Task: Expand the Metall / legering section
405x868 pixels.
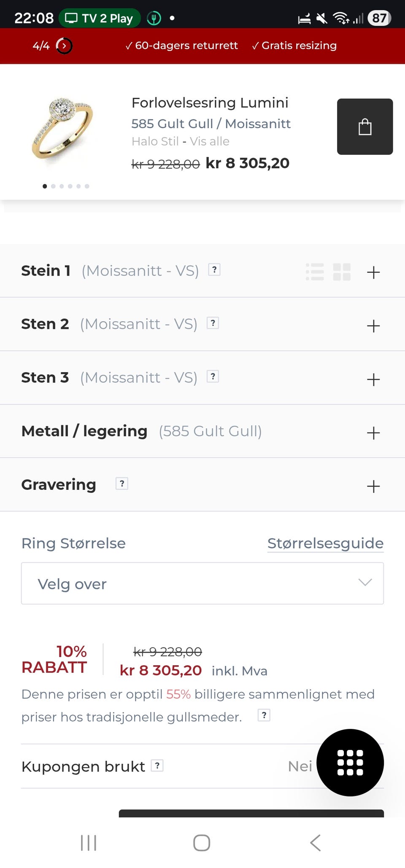Action: click(x=373, y=433)
